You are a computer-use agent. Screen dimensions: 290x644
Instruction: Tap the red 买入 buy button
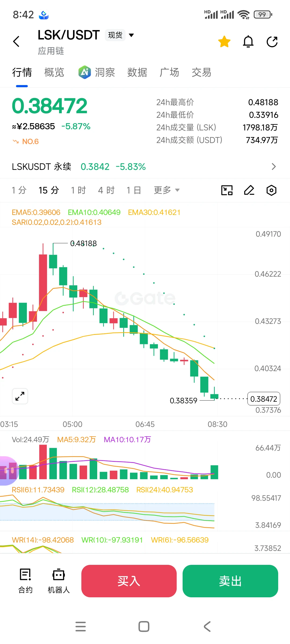129,581
